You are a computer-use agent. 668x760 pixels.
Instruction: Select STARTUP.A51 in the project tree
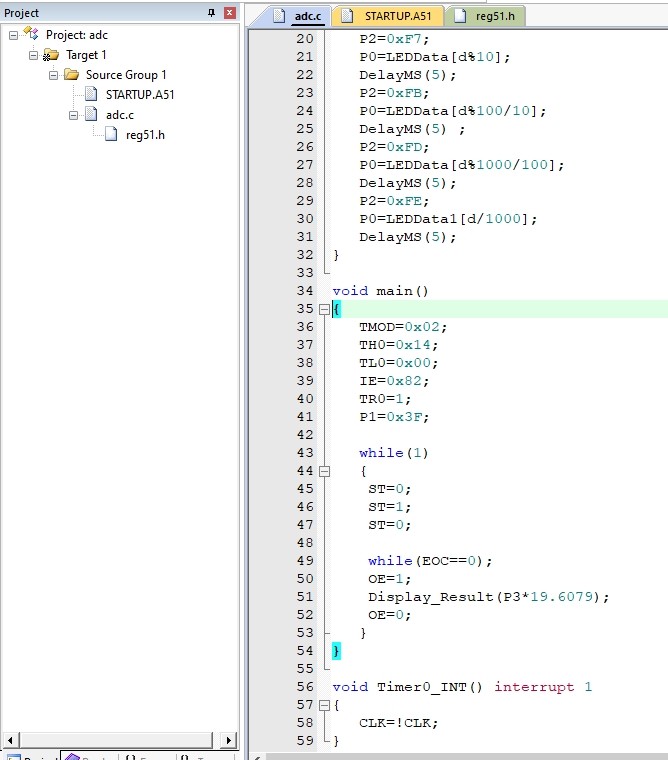point(140,95)
